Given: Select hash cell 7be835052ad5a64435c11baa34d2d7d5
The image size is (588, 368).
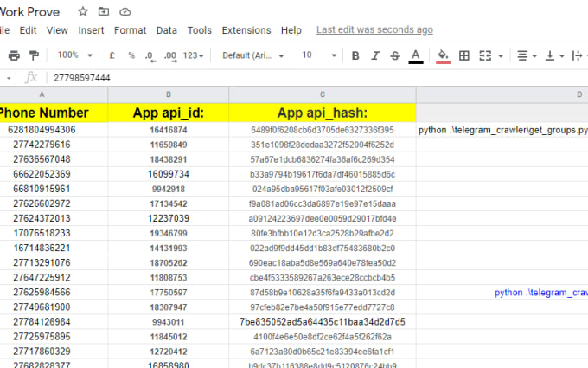Looking at the screenshot, I should [323, 322].
